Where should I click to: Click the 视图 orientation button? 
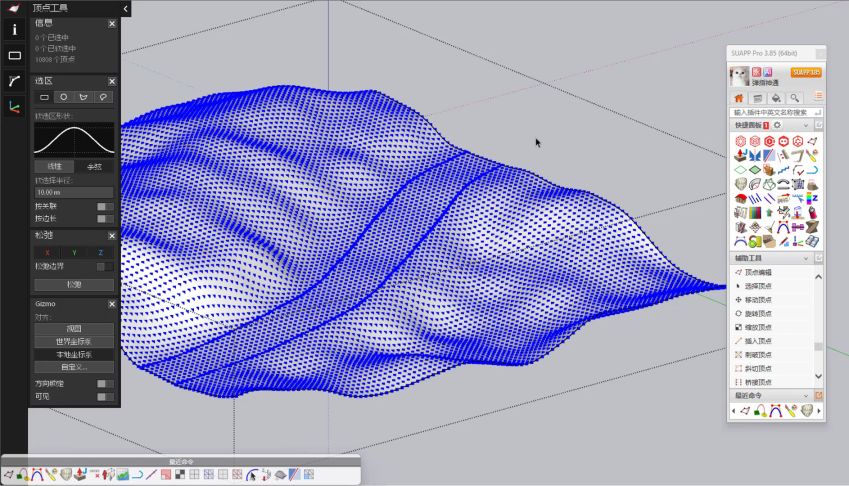pos(74,329)
